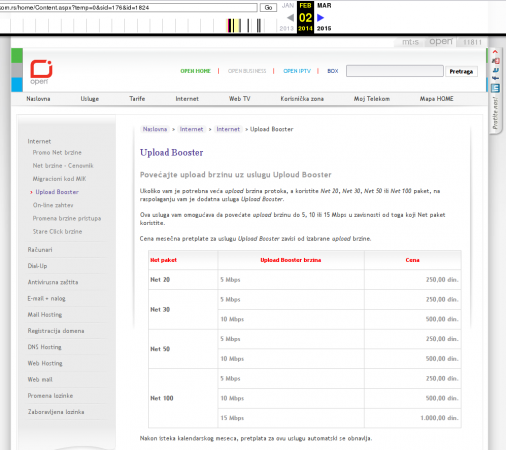Open the Facebook f social icon
Screen dimensions: 506x450
(x=496, y=78)
